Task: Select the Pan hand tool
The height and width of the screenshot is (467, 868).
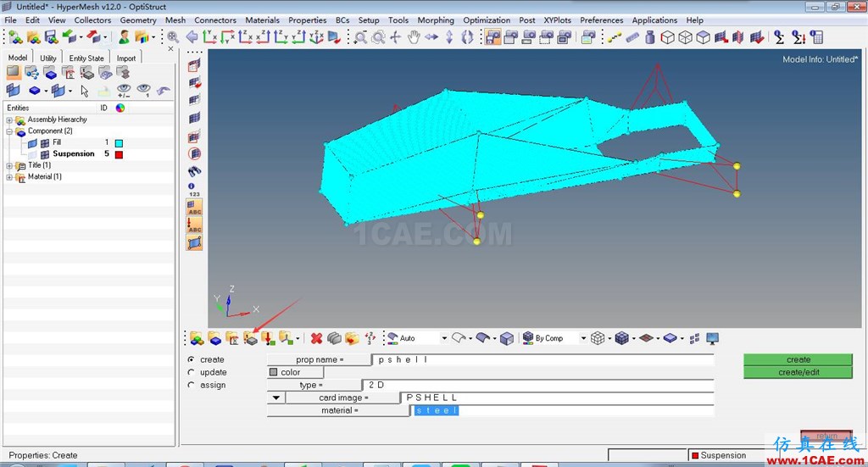Action: (x=414, y=37)
